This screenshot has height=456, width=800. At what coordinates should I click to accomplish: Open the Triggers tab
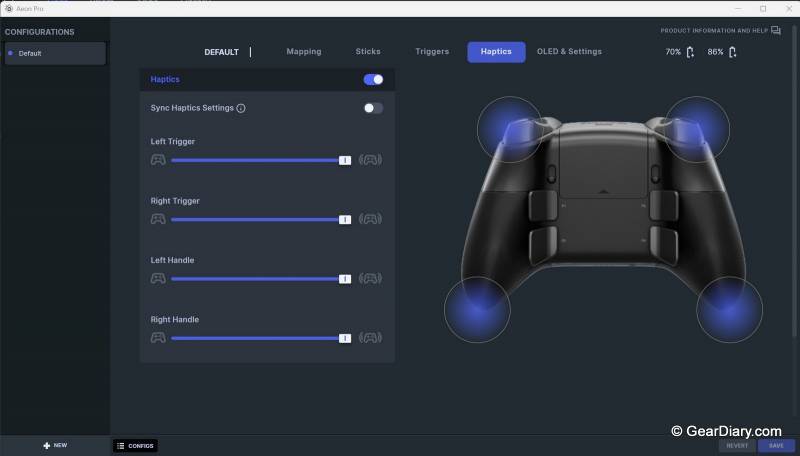(x=432, y=52)
